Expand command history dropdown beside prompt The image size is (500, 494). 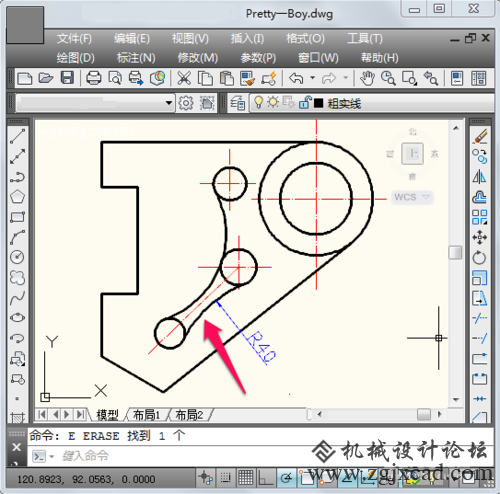(x=52, y=456)
